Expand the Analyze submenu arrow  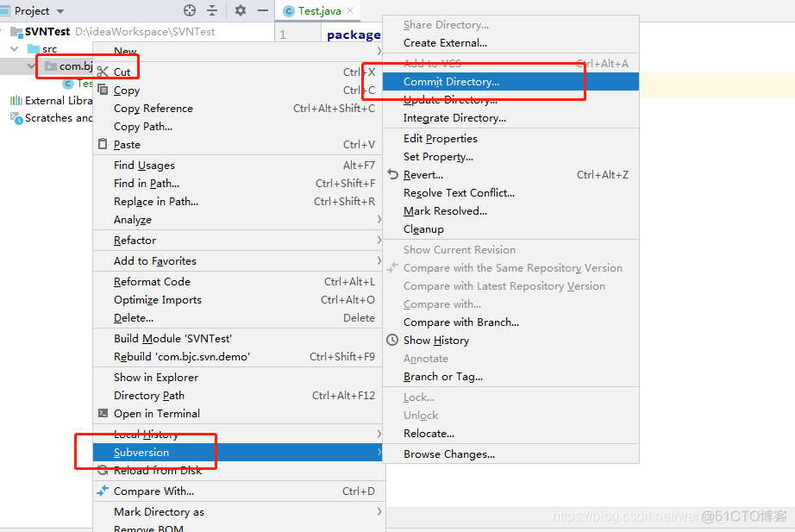click(x=379, y=219)
